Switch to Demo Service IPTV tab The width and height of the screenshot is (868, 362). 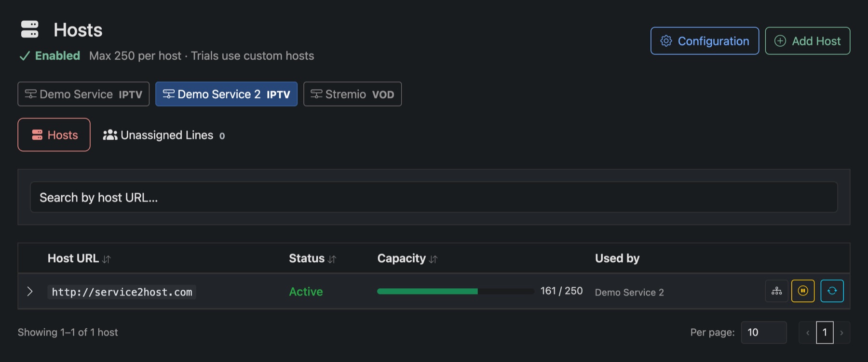pos(83,94)
